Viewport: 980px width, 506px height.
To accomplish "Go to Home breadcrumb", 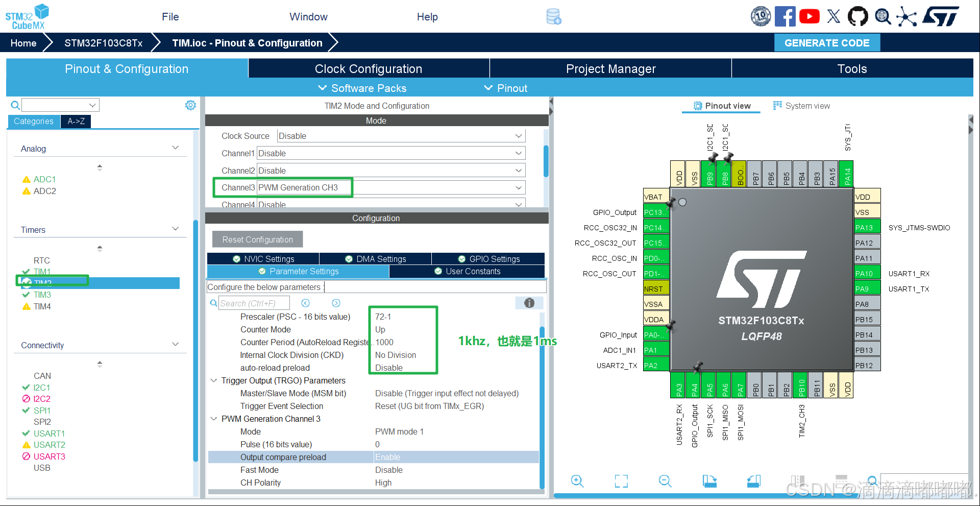I will [23, 43].
